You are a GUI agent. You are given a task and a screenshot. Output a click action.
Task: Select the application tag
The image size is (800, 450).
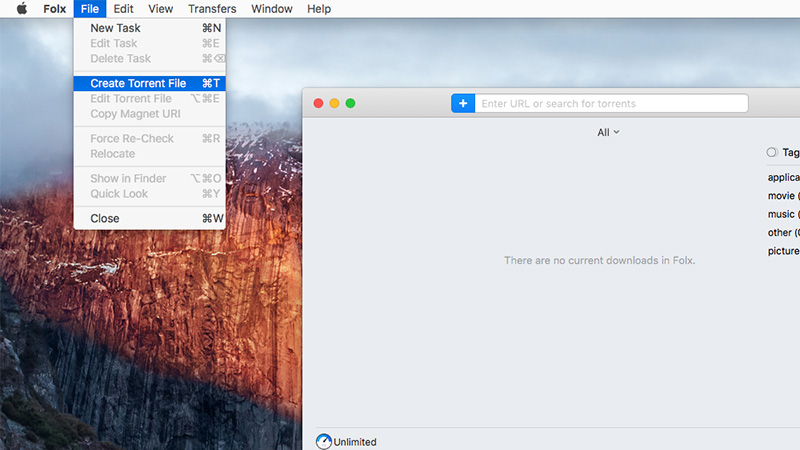784,178
